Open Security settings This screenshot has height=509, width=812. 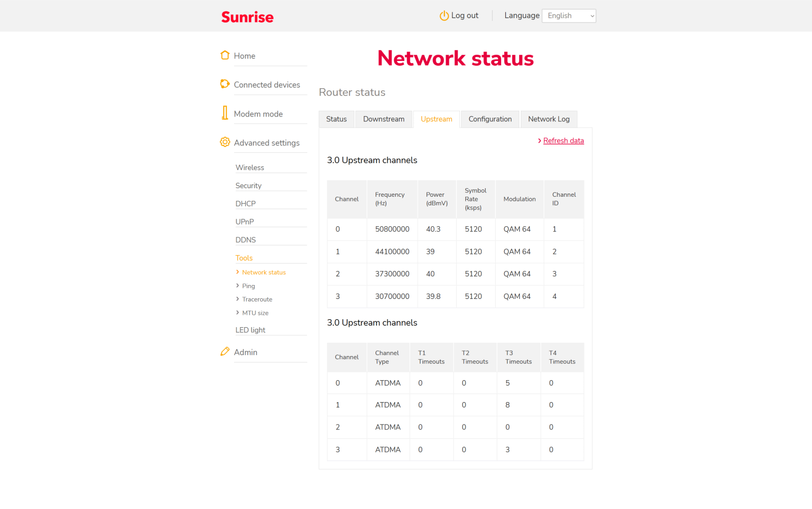[248, 186]
